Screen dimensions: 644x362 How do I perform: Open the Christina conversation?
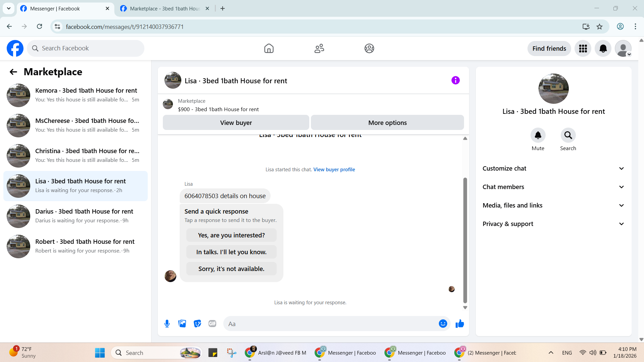coord(76,156)
